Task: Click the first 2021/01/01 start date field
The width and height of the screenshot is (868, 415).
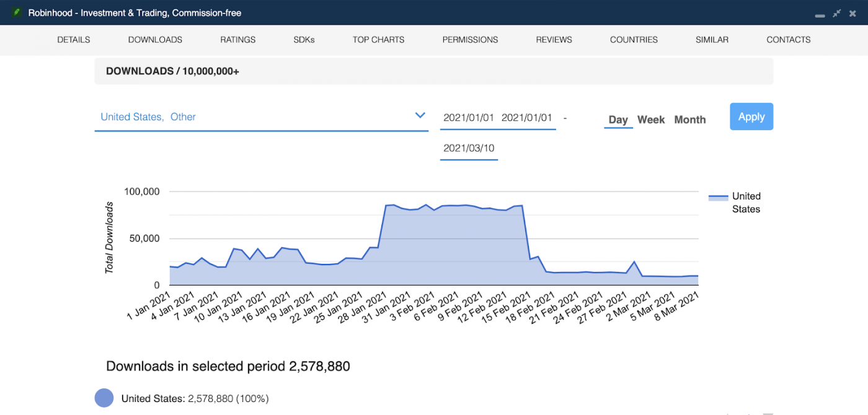Action: [x=469, y=117]
